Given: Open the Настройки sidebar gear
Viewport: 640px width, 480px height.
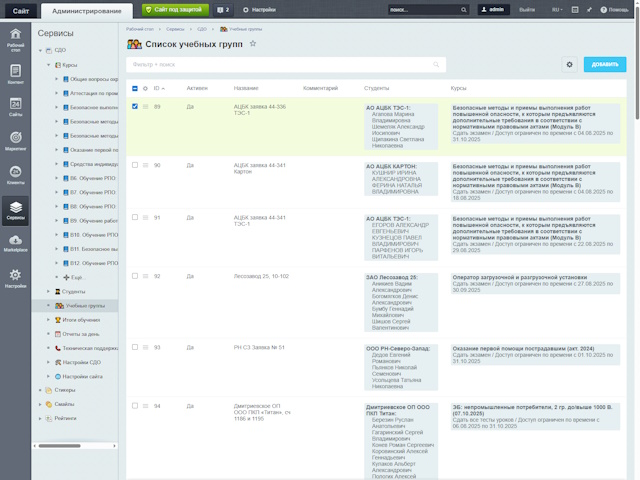Looking at the screenshot, I should pyautogui.click(x=16, y=278).
